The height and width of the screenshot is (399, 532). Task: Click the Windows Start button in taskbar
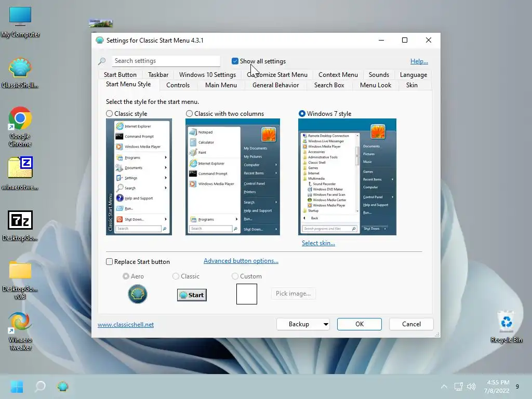click(x=17, y=387)
